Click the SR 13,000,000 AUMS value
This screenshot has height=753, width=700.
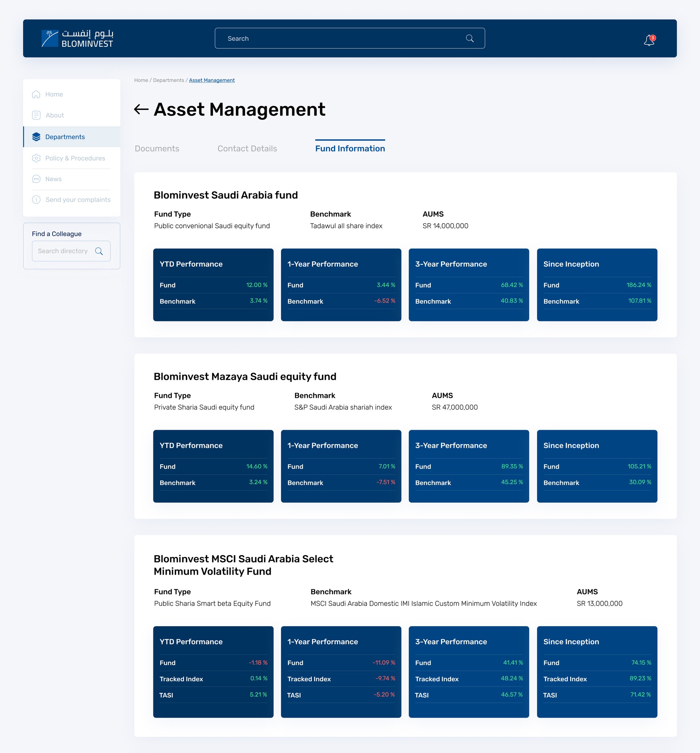600,603
